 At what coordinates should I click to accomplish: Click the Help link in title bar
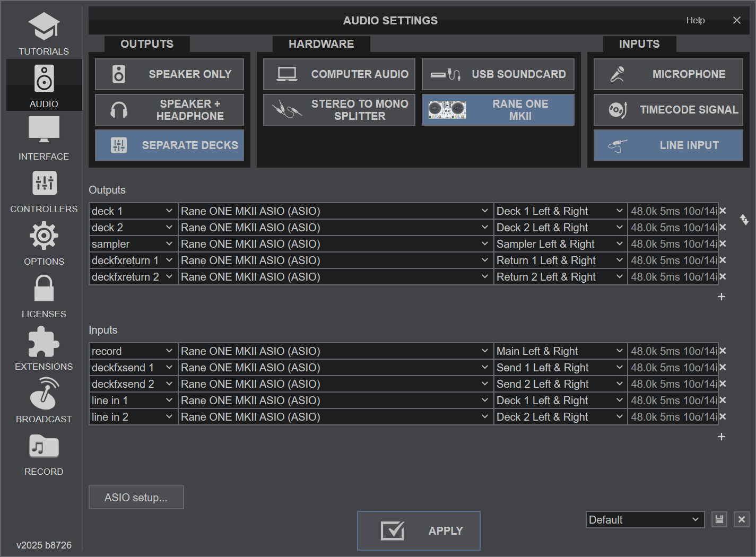click(x=695, y=20)
